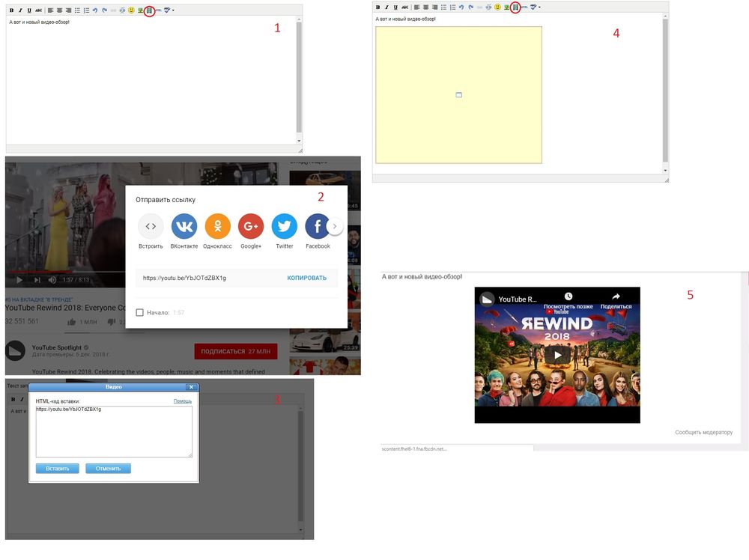Select the yellow video placeholder block
The image size is (749, 560).
tap(458, 95)
